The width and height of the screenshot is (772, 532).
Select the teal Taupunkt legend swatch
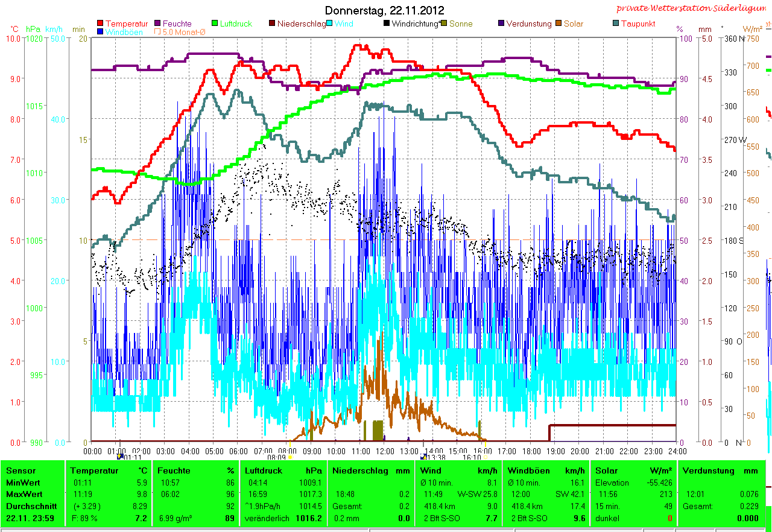(616, 24)
